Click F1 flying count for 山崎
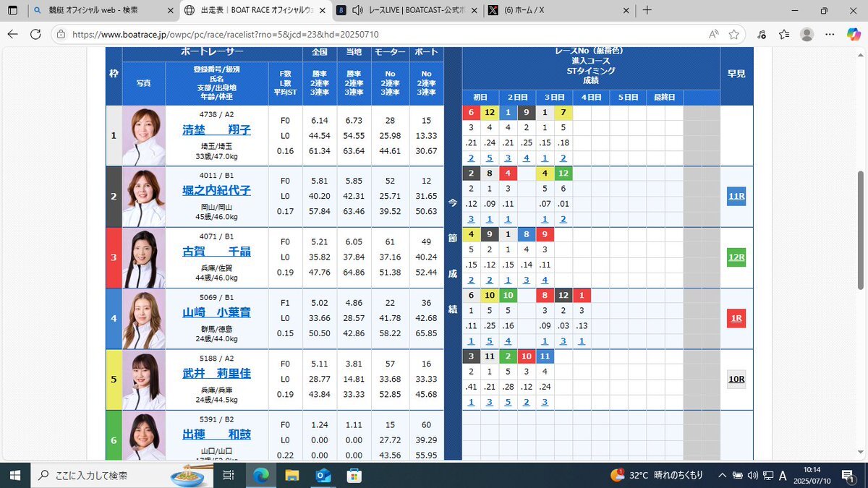 (284, 303)
